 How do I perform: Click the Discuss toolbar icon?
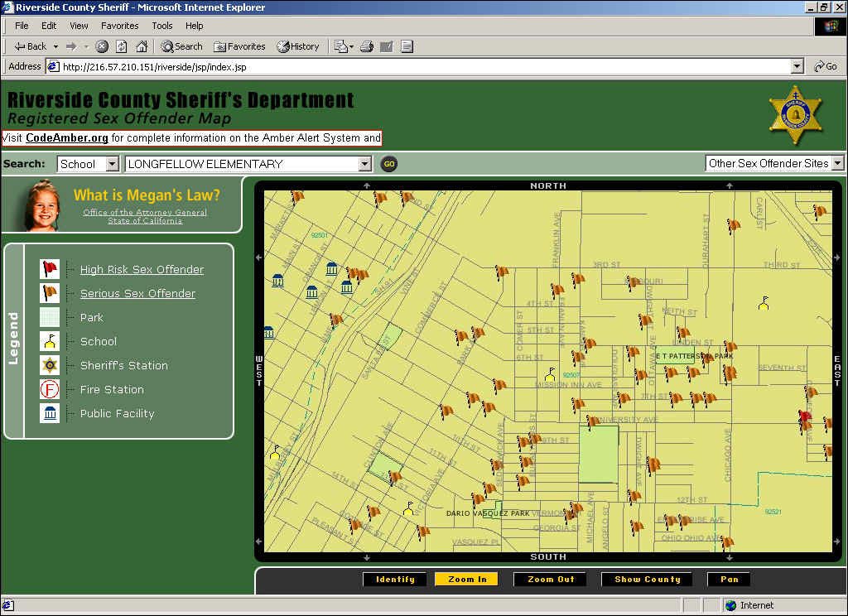click(x=407, y=46)
